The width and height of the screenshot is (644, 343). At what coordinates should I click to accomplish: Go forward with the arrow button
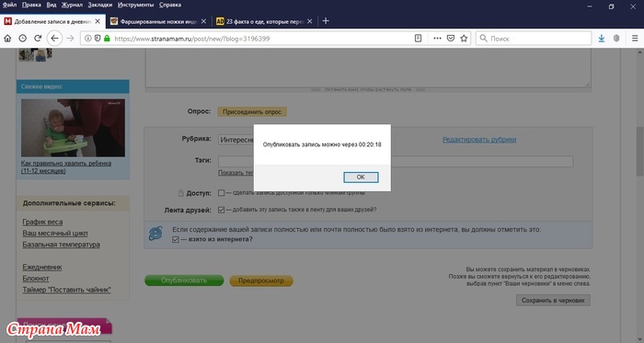click(x=70, y=38)
